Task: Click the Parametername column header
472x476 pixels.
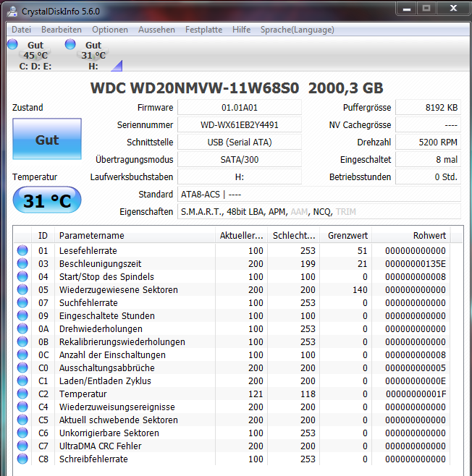Action: pyautogui.click(x=135, y=236)
